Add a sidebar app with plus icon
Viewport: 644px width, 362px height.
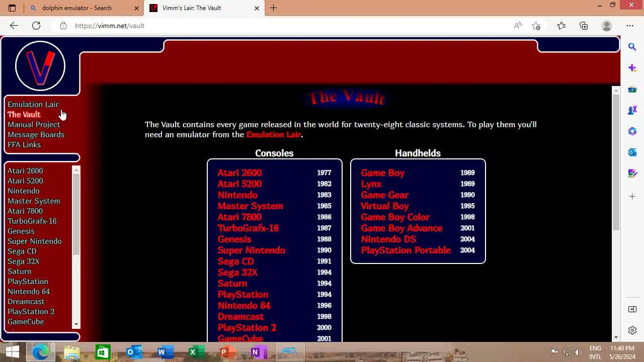[x=632, y=196]
